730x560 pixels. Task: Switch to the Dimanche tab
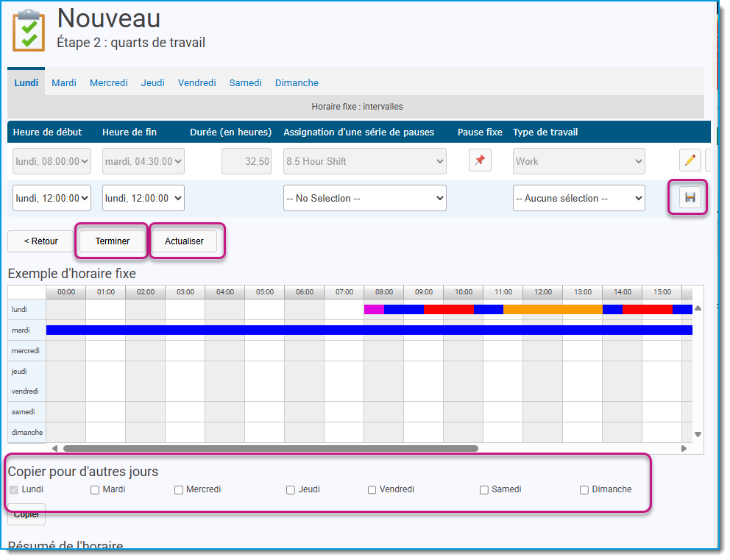297,82
